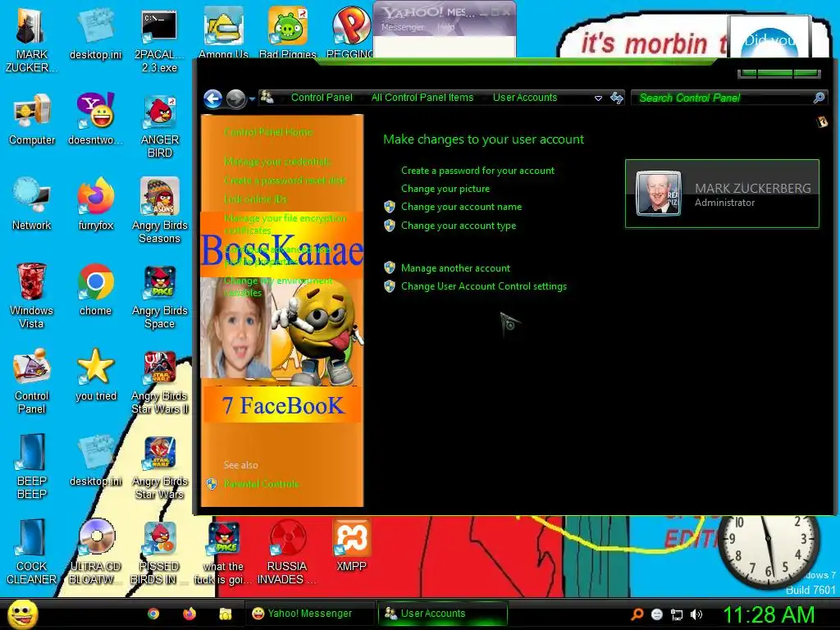Click All Control Panel Items breadcrumb
The width and height of the screenshot is (840, 630).
point(422,98)
